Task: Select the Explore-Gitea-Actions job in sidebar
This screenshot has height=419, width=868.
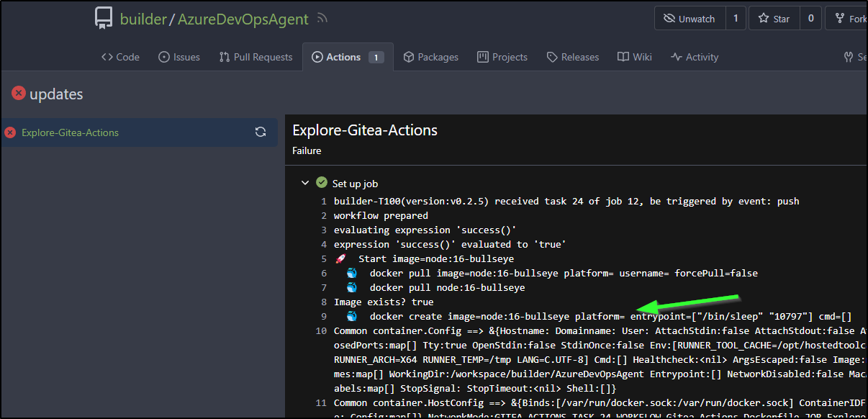Action: pos(139,132)
